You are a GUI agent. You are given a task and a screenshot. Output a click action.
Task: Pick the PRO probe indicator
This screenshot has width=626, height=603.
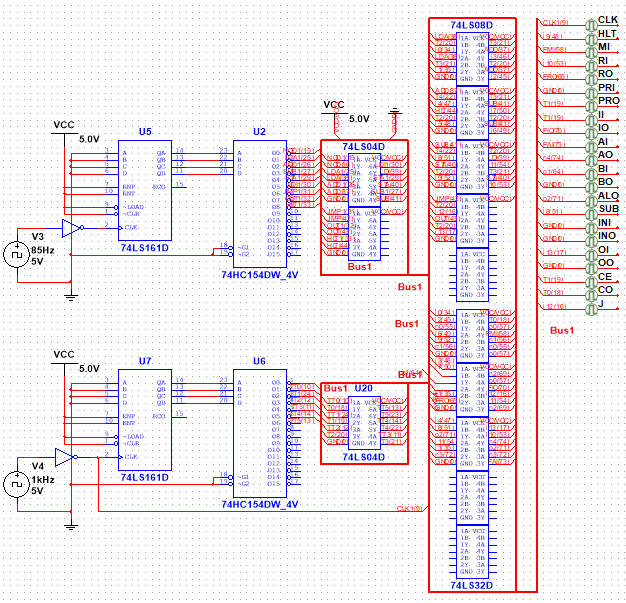(591, 107)
